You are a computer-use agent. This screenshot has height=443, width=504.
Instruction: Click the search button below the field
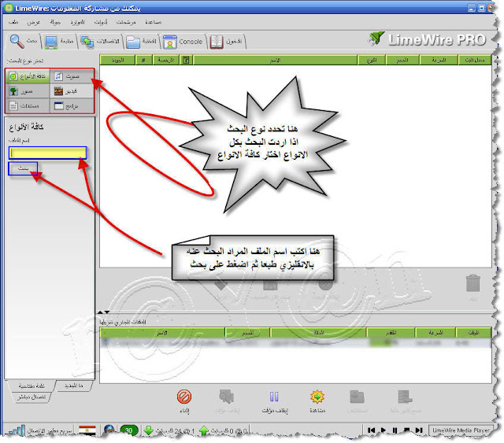(23, 168)
